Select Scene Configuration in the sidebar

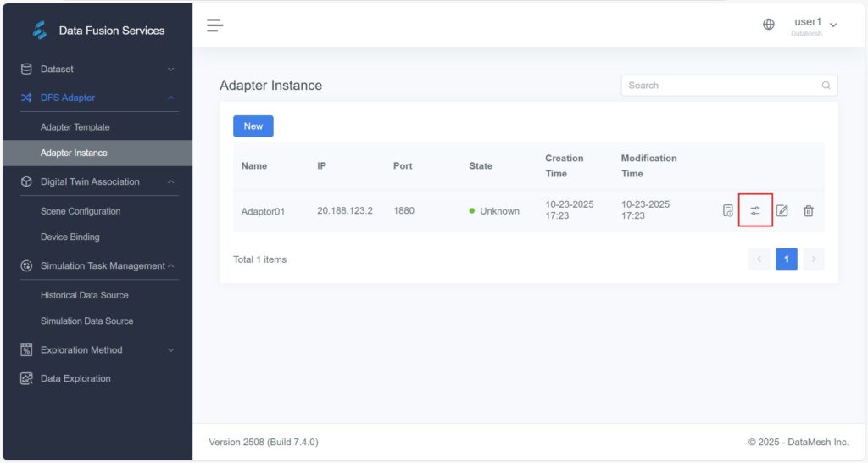point(81,211)
